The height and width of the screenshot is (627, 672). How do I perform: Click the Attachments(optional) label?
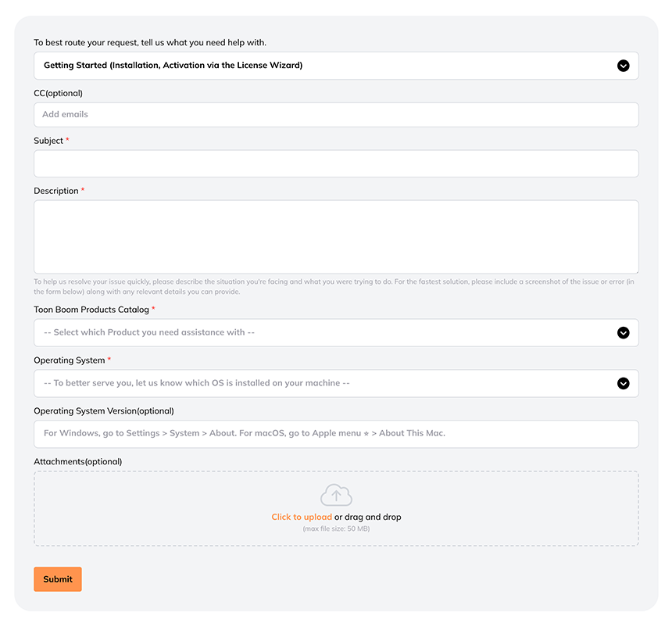coord(78,461)
